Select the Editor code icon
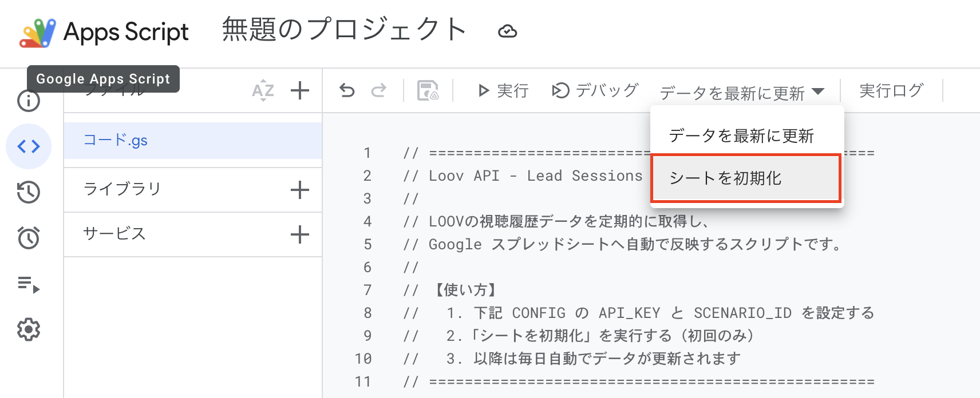 29,146
